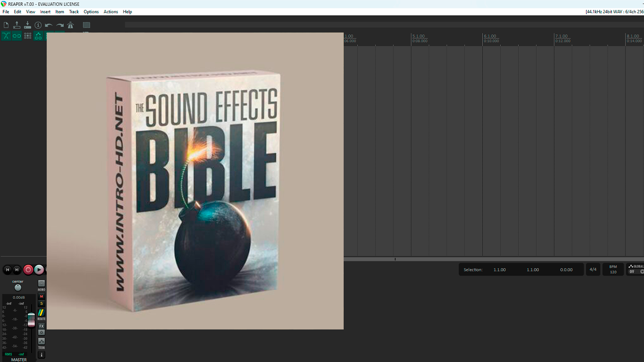Click the master track info i button
The width and height of the screenshot is (644, 362).
41,355
